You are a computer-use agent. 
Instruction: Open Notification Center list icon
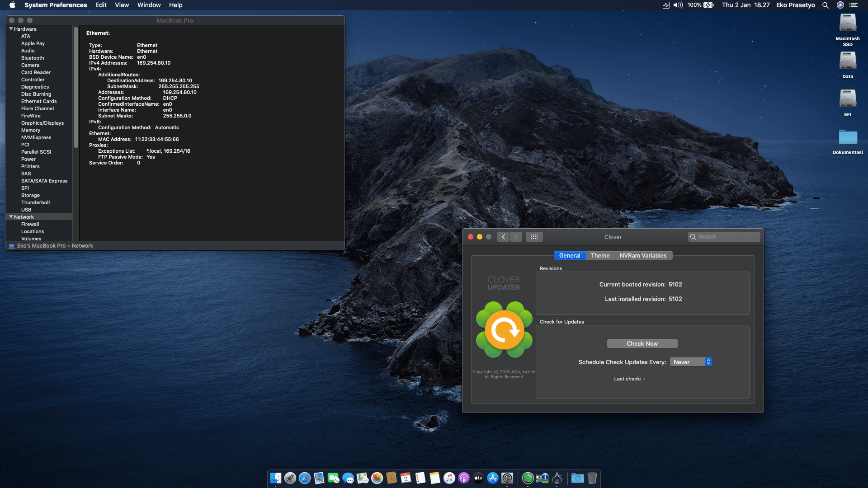[854, 5]
